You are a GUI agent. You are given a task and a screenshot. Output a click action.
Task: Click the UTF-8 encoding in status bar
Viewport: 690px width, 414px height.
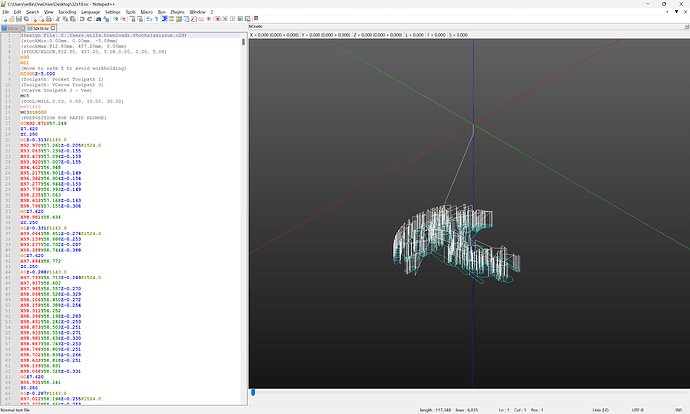[638, 410]
